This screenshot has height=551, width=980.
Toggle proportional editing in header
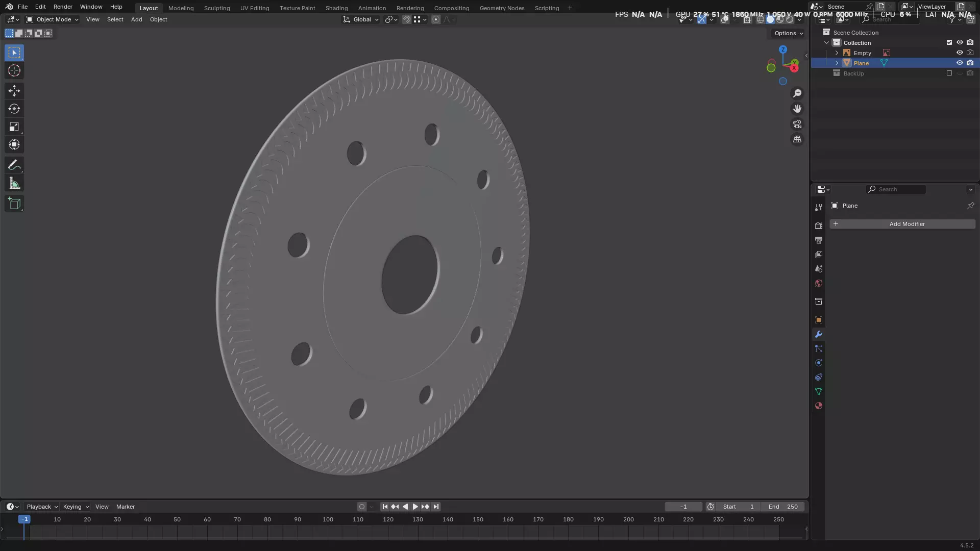435,19
